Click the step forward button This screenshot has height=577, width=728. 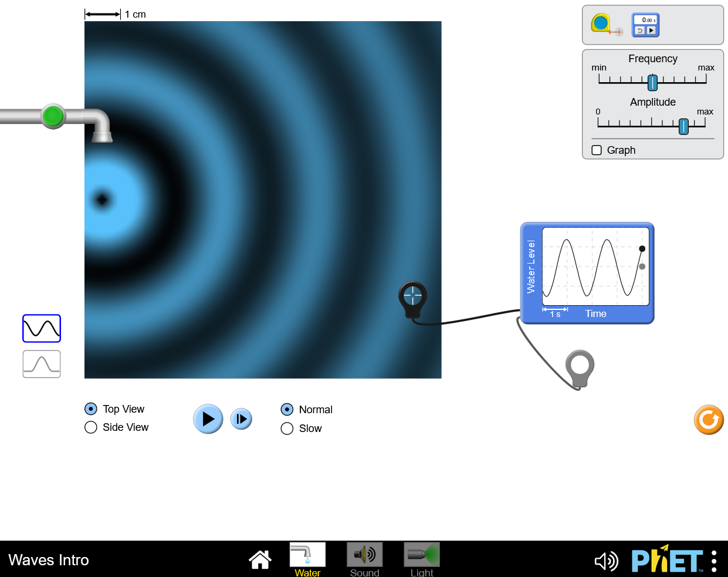click(241, 419)
